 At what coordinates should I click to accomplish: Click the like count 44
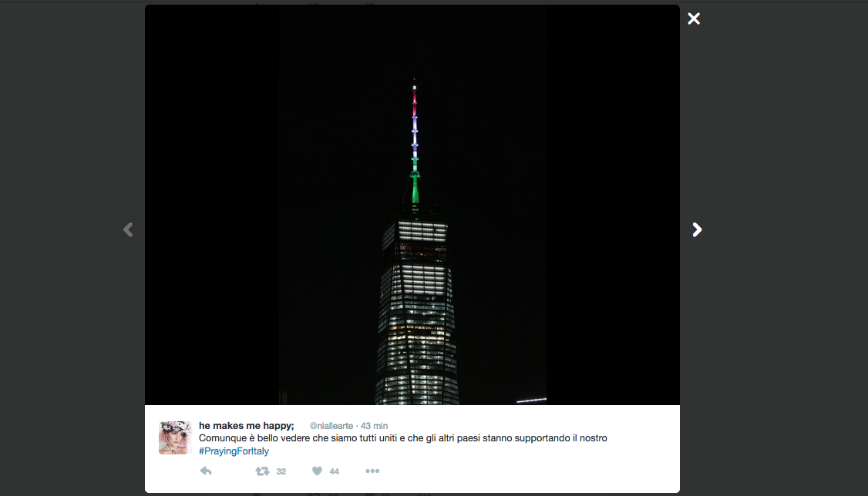[x=335, y=471]
